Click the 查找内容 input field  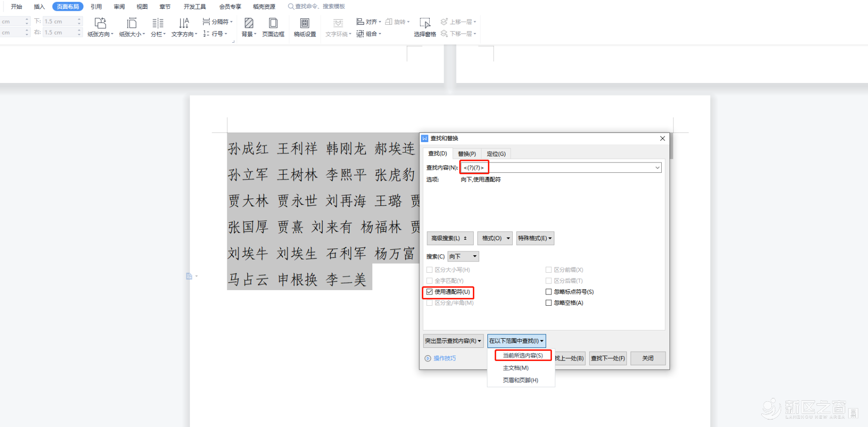tap(561, 167)
